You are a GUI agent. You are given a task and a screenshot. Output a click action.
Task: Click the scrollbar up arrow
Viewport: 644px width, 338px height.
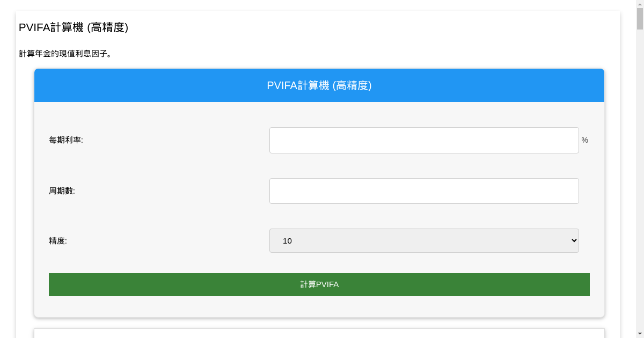tap(640, 4)
